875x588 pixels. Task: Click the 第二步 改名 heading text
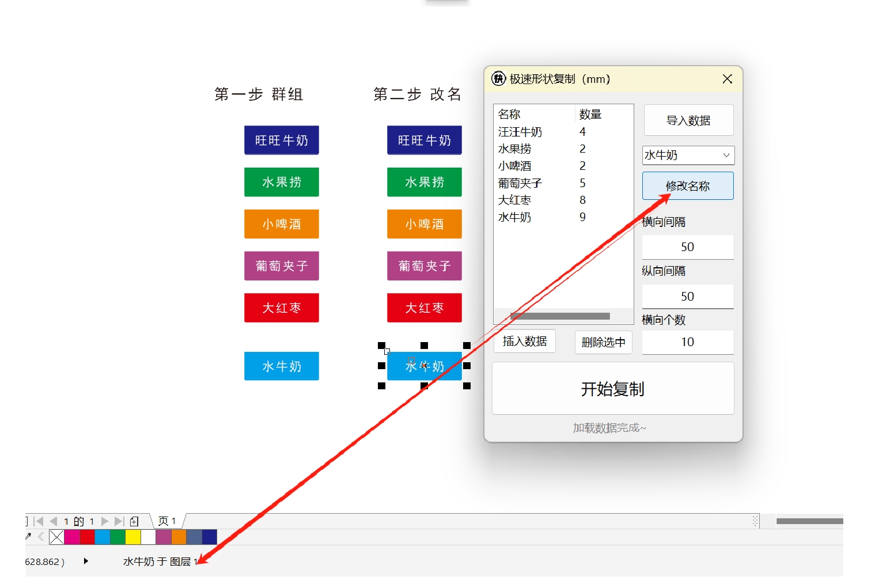click(x=418, y=94)
